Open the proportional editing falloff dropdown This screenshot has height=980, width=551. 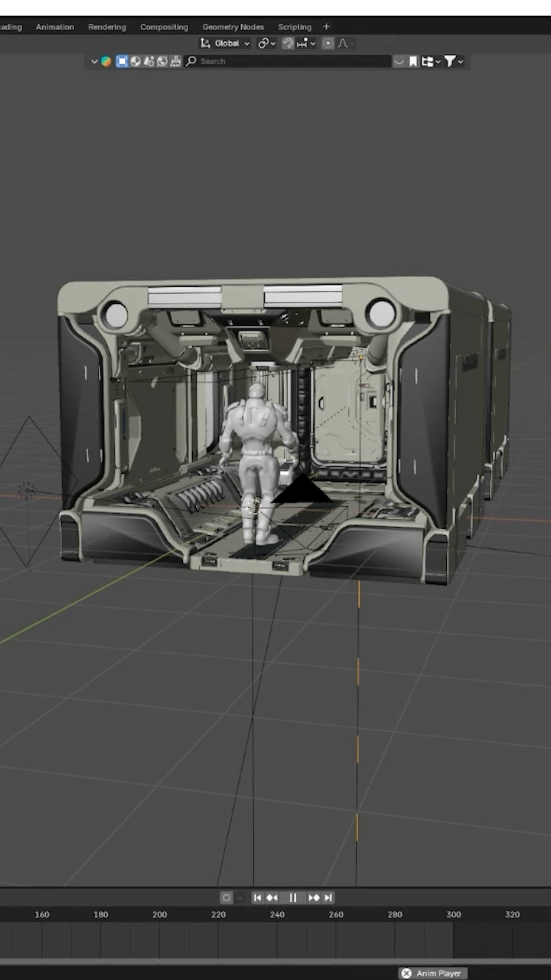[345, 44]
